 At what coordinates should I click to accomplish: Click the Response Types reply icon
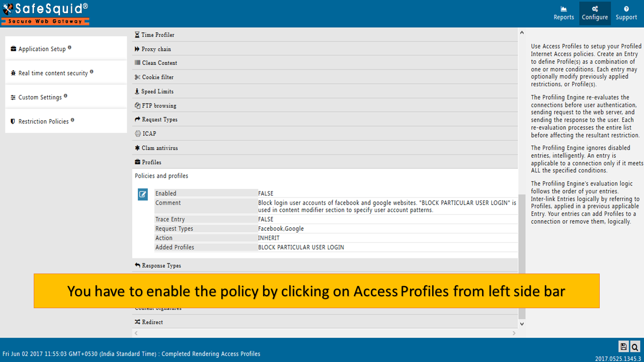(137, 265)
